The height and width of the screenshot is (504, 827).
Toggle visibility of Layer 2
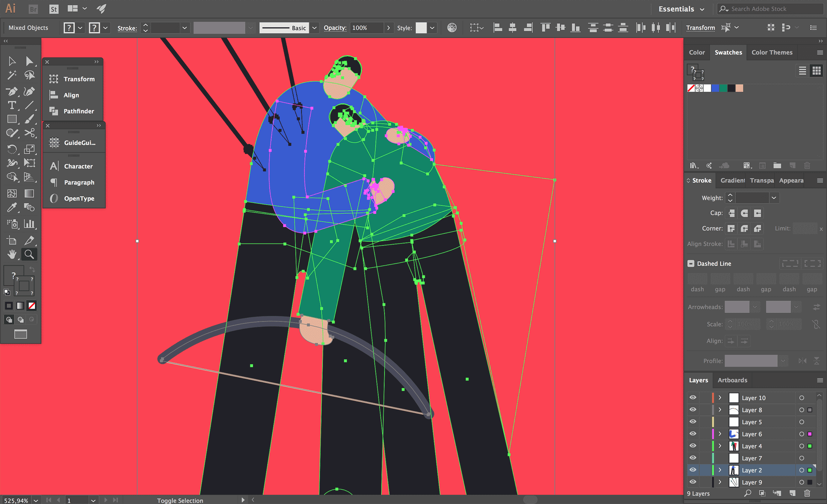point(692,470)
